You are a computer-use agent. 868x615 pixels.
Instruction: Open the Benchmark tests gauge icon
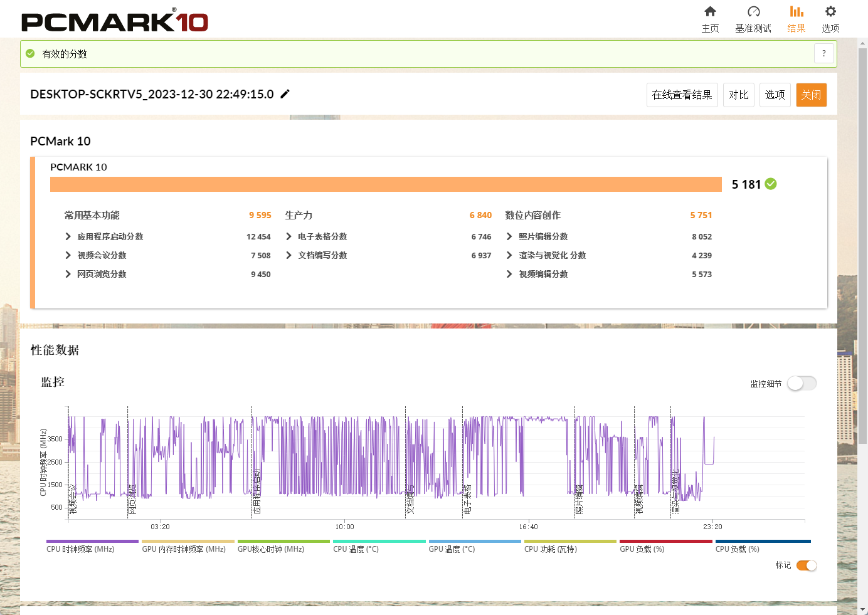(x=753, y=12)
